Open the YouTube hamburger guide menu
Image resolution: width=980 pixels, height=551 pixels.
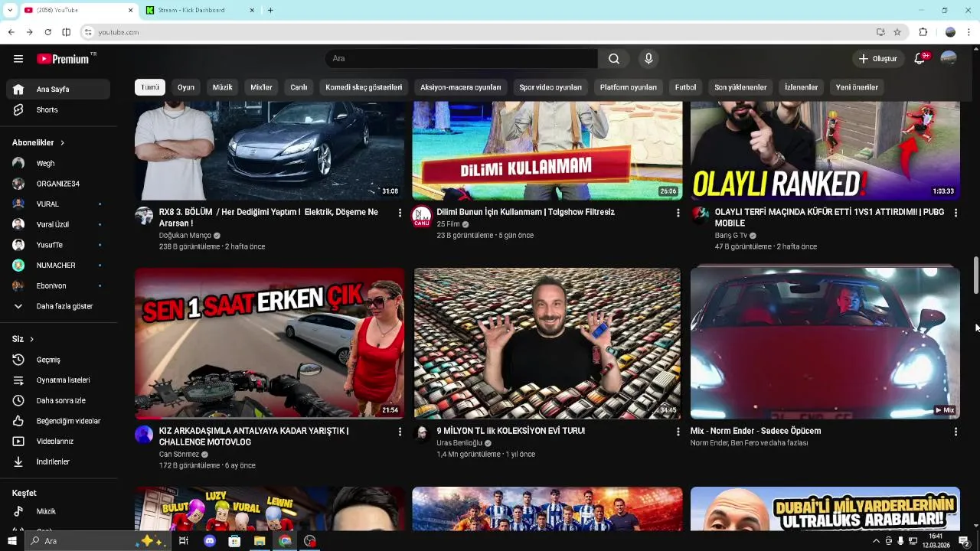pyautogui.click(x=18, y=59)
